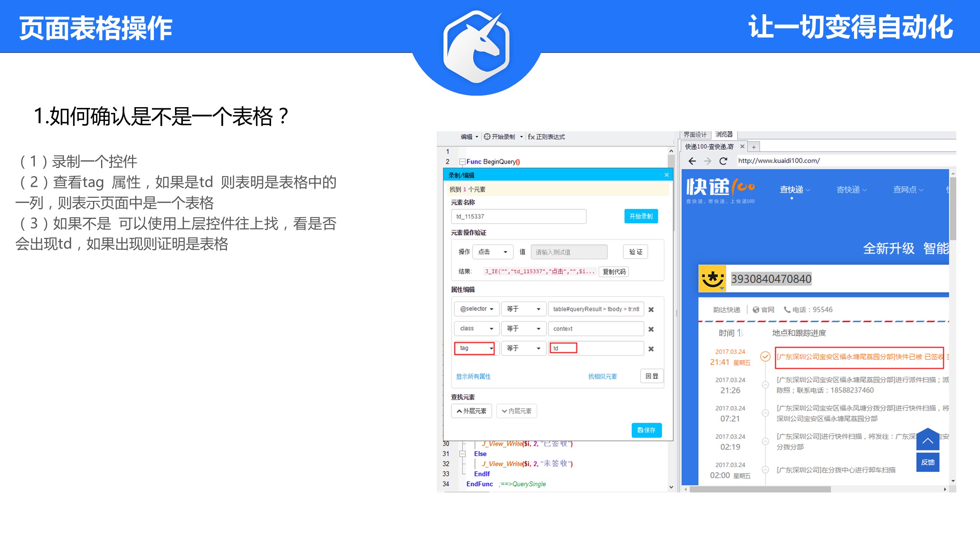
Task: Open a new browser tab
Action: pyautogui.click(x=753, y=147)
